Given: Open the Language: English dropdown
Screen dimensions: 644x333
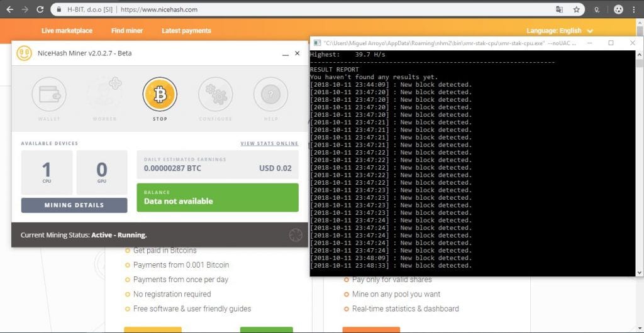Looking at the screenshot, I should [x=560, y=31].
